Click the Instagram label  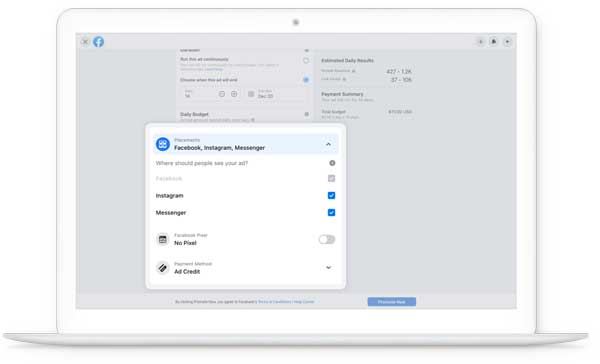(170, 196)
